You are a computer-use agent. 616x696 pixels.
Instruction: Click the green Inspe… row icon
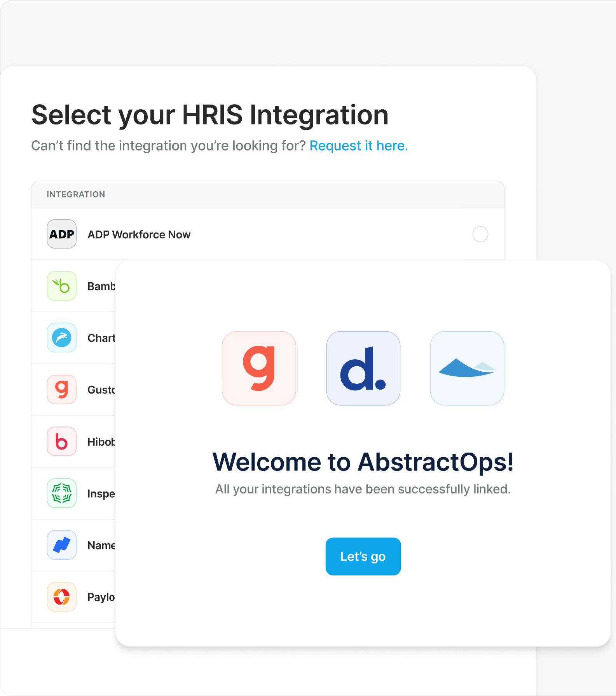[61, 493]
